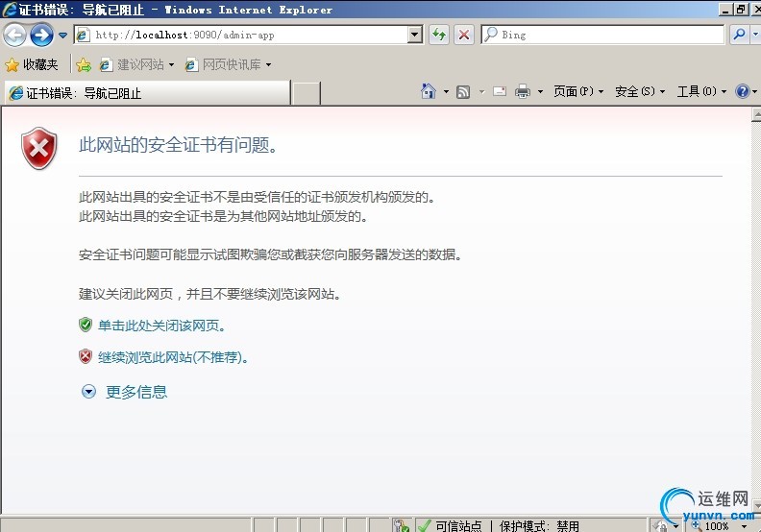Refresh the page with green arrows icon
The image size is (761, 532).
[x=439, y=35]
